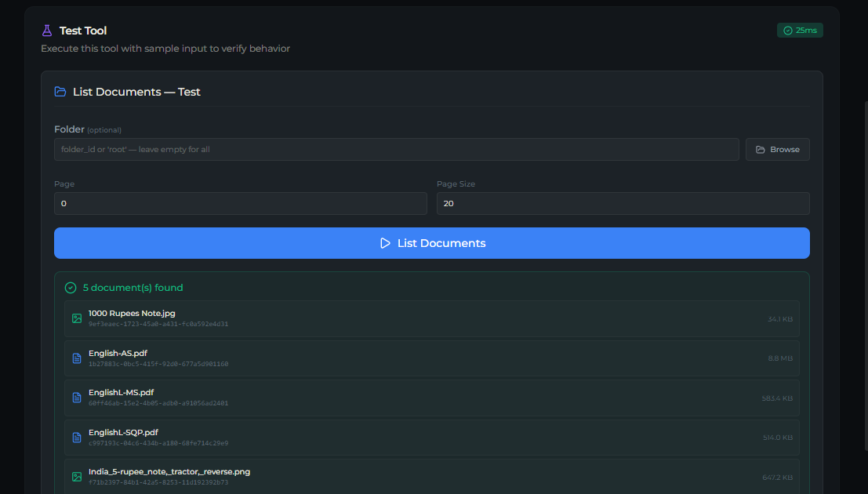Click the play icon in List Documents button

[385, 243]
